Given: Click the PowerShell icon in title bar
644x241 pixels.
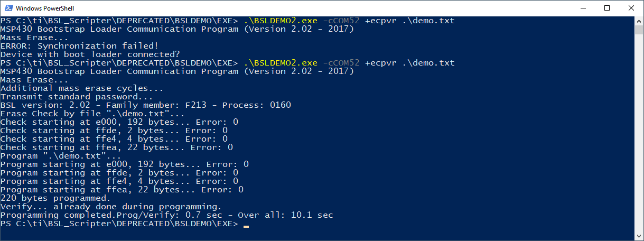Looking at the screenshot, I should coord(7,8).
